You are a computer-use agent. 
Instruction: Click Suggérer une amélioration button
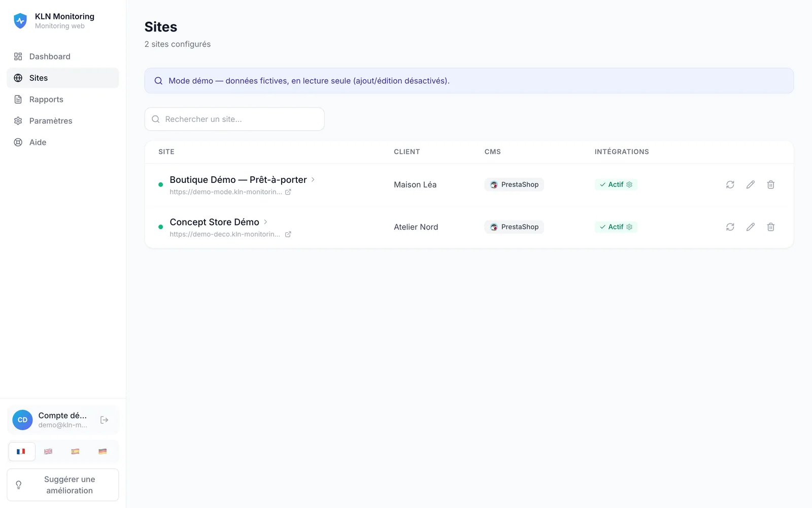(63, 485)
